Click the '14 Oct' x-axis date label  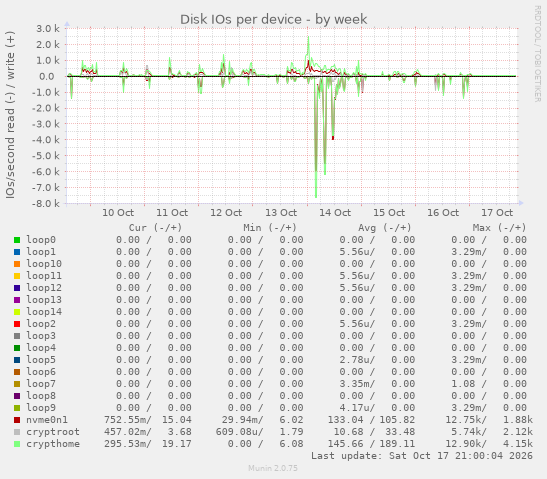pyautogui.click(x=335, y=213)
